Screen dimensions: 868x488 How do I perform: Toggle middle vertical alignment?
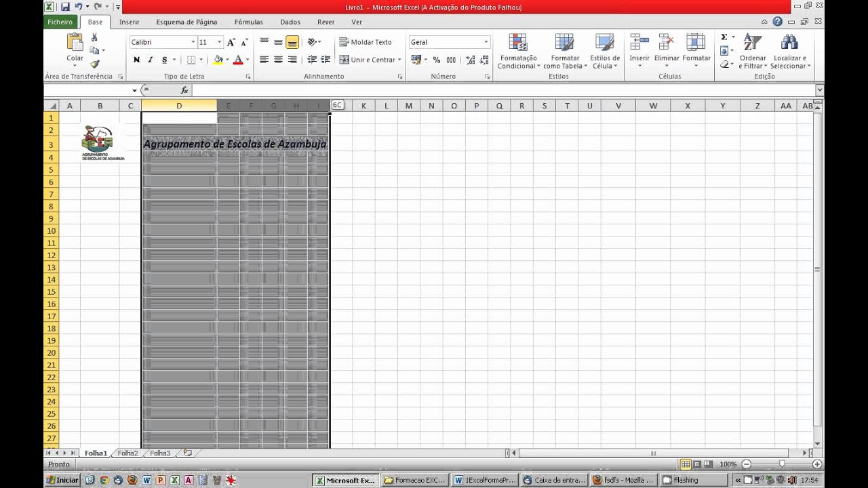[278, 42]
